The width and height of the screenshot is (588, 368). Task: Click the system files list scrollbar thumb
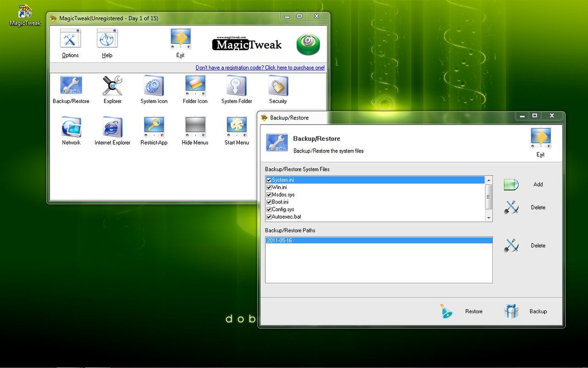click(x=489, y=196)
